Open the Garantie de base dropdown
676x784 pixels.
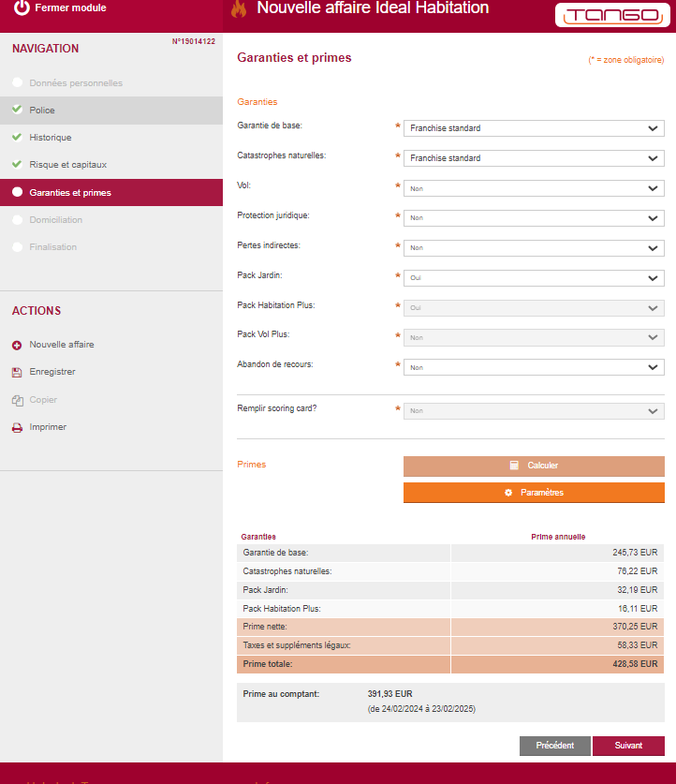tap(534, 128)
